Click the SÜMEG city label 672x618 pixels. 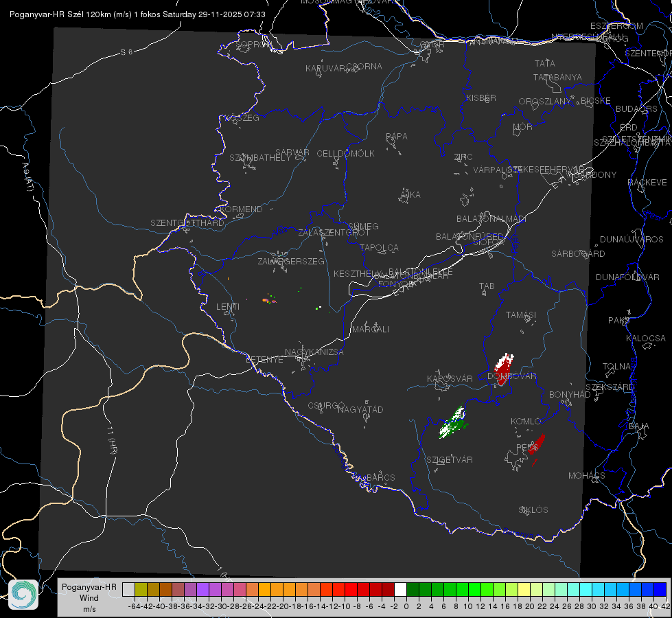(363, 226)
